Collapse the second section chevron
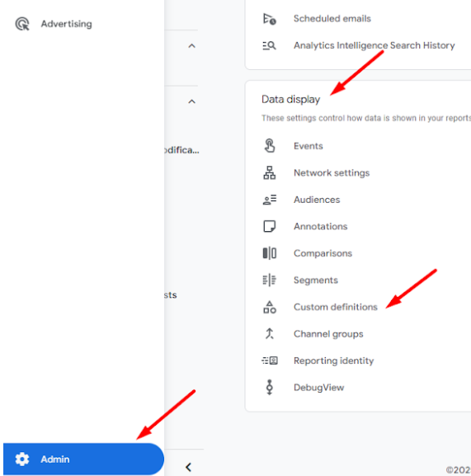471x476 pixels. pos(192,101)
